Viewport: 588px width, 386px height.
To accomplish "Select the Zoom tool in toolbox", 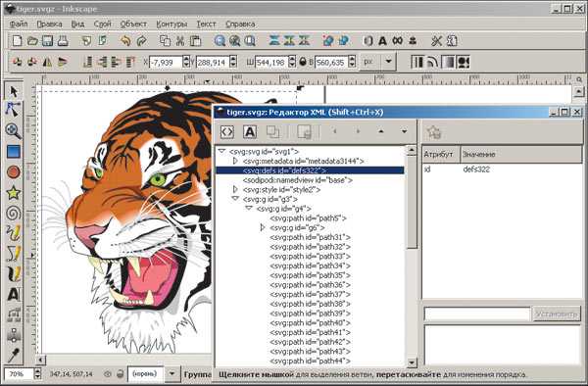I will coord(13,130).
